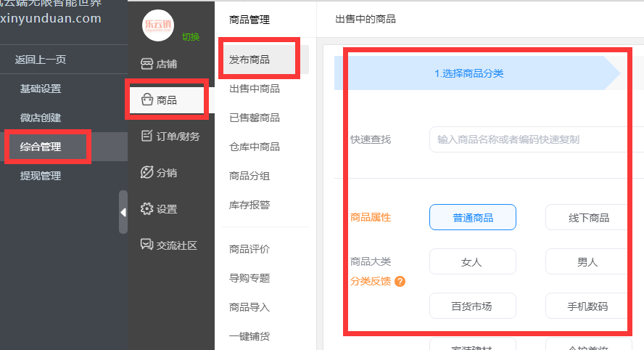Go to 出售中商品 menu item
The width and height of the screenshot is (644, 350).
(255, 89)
